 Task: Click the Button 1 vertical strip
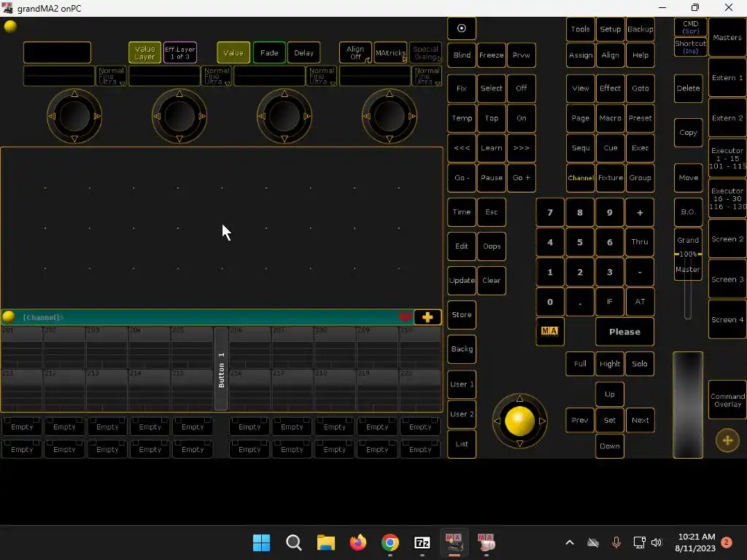click(221, 369)
